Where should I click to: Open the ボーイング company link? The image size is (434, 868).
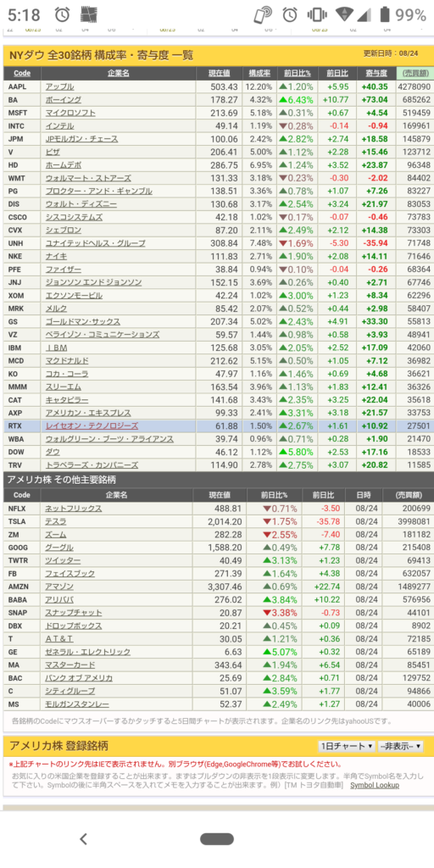click(63, 100)
